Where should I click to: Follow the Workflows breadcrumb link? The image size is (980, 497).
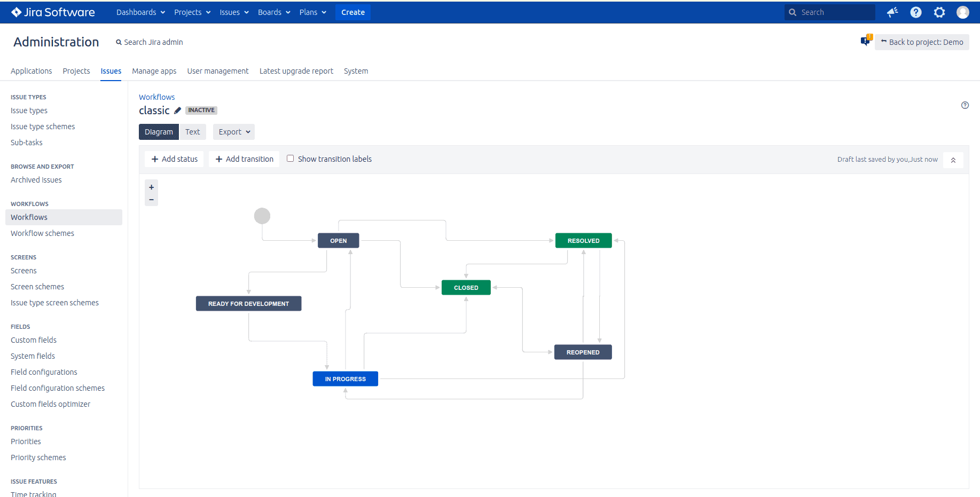tap(157, 97)
